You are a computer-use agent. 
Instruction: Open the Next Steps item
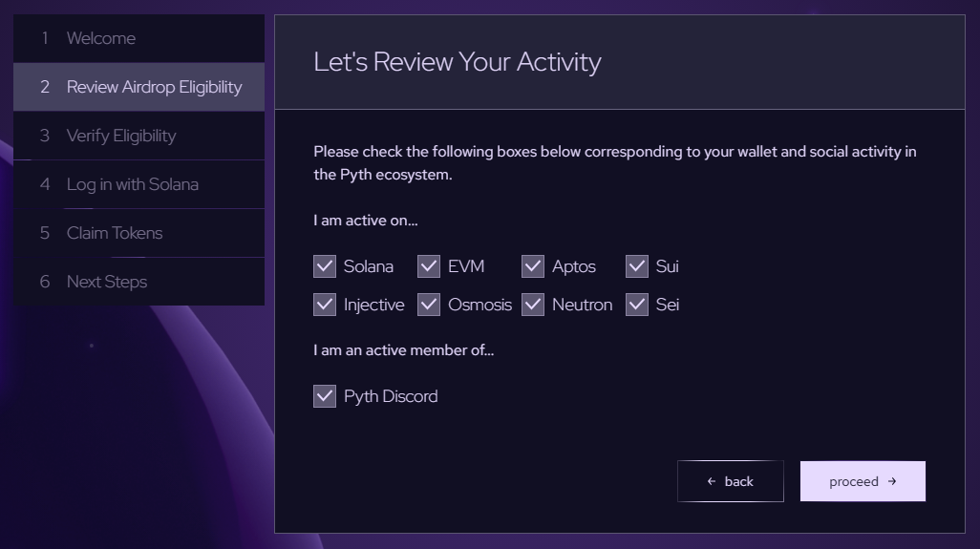pyautogui.click(x=138, y=282)
